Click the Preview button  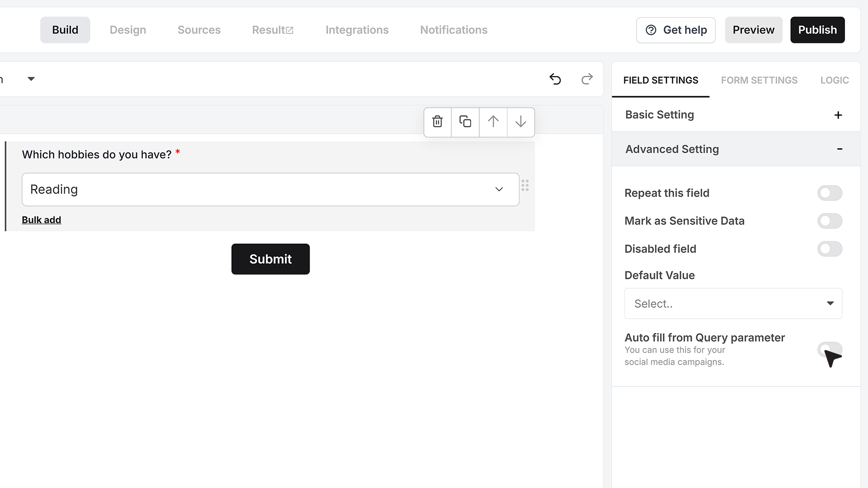pos(754,30)
